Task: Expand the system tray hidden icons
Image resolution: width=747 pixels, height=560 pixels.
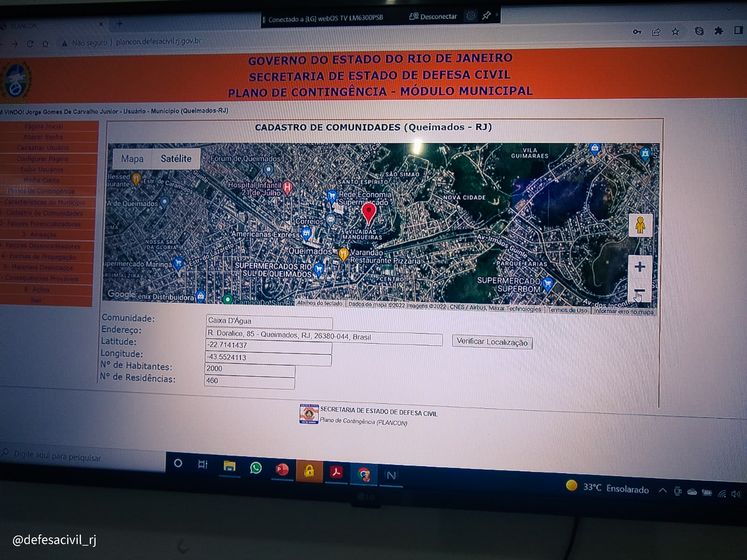Action: click(663, 491)
